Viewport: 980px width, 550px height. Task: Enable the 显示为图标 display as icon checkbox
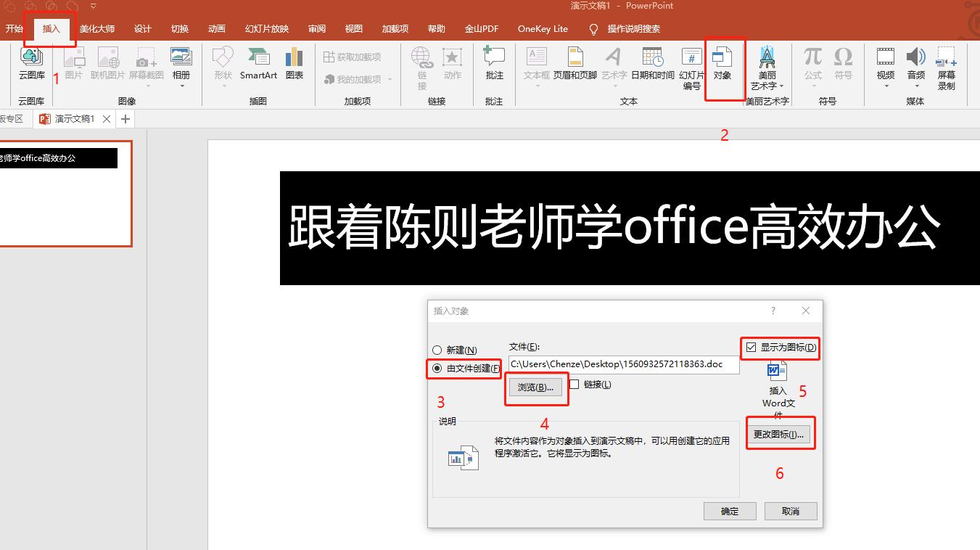click(x=750, y=348)
